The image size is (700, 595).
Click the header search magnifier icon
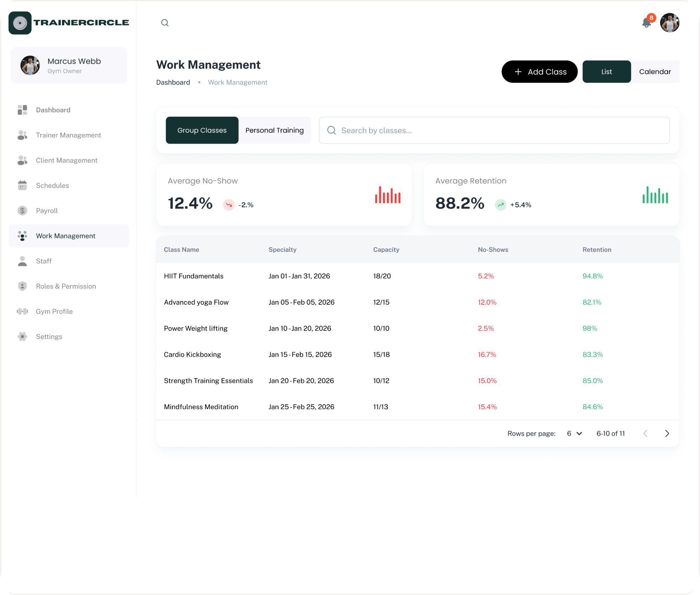click(165, 23)
